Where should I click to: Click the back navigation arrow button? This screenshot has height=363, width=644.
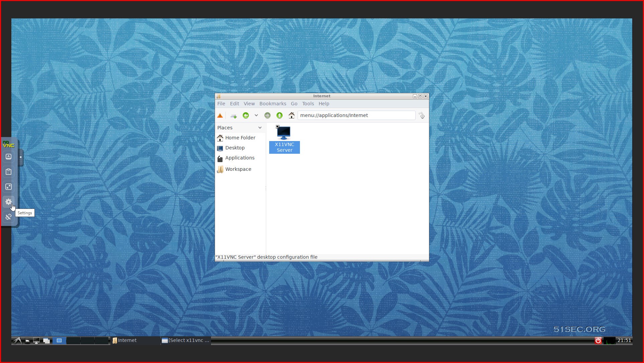click(246, 115)
